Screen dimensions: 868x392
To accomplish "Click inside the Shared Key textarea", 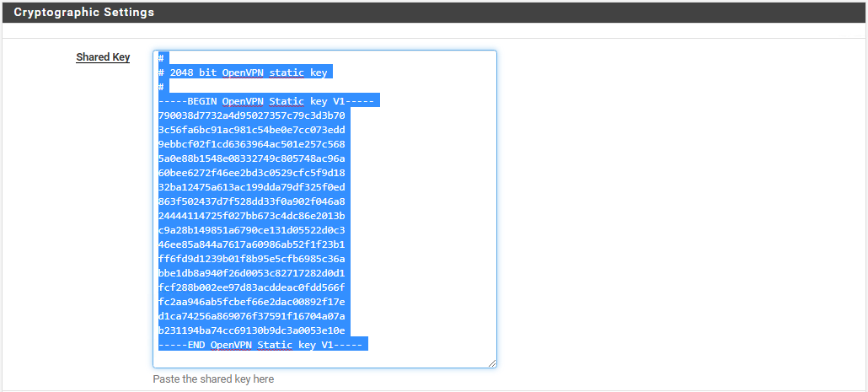I will click(325, 209).
